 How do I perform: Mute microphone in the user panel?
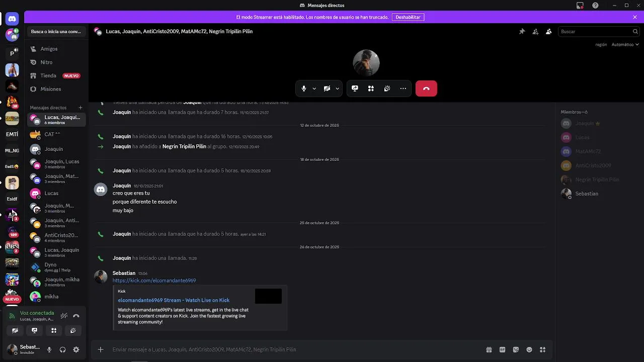point(49,349)
